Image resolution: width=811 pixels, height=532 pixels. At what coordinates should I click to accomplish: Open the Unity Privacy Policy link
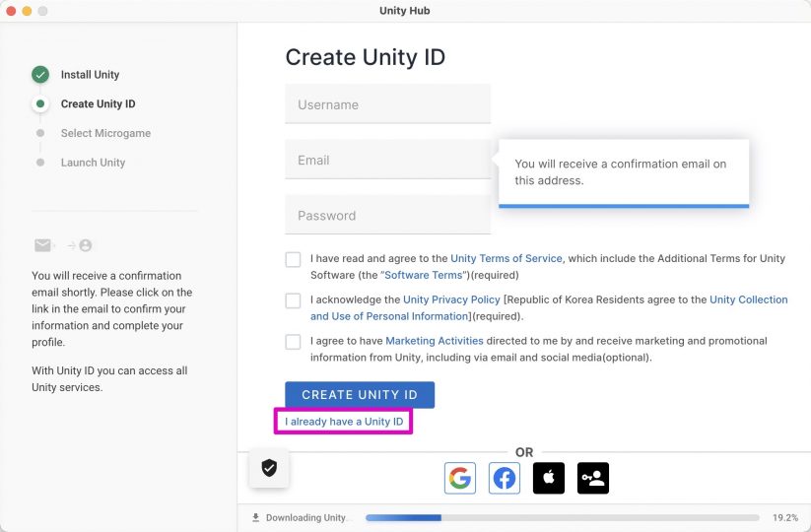tap(451, 299)
